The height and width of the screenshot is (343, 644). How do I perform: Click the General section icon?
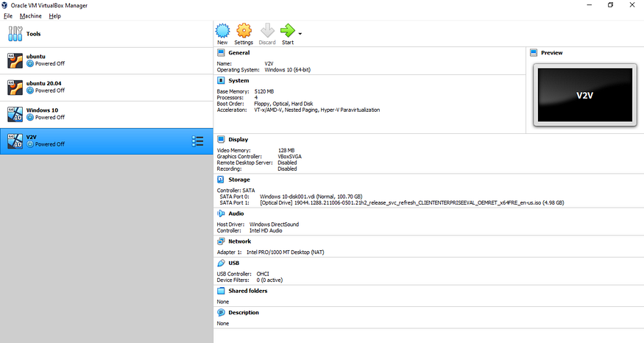[221, 52]
